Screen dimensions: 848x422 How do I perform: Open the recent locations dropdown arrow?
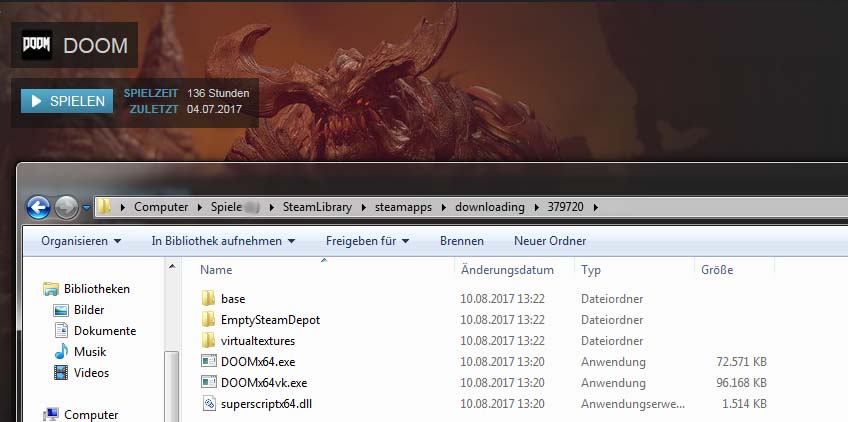pyautogui.click(x=87, y=208)
